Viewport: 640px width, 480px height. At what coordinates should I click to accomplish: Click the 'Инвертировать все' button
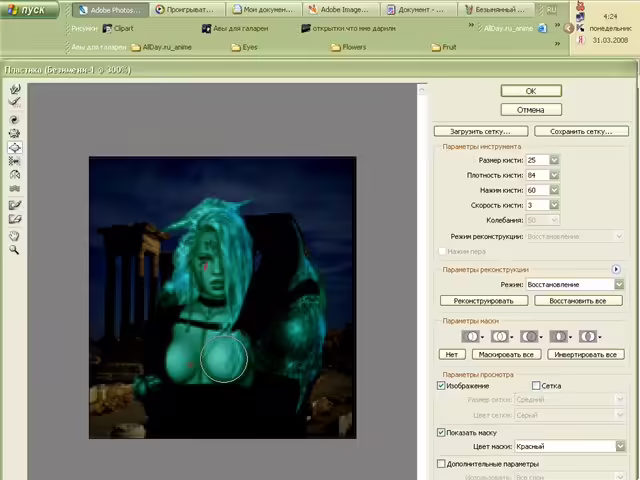pyautogui.click(x=586, y=354)
